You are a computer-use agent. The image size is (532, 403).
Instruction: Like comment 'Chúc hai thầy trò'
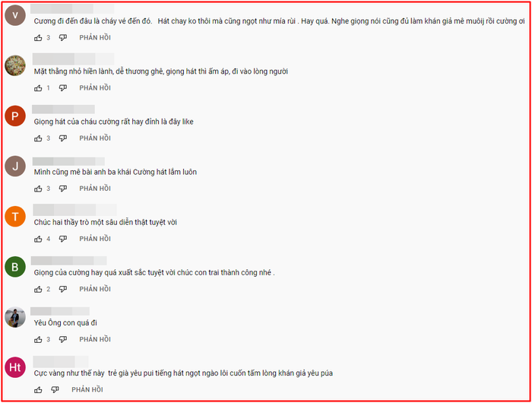point(38,239)
